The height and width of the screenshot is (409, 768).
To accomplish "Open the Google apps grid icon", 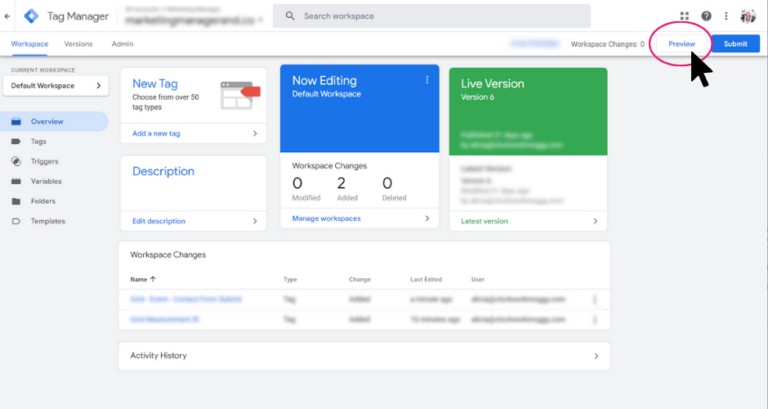I will [x=684, y=16].
